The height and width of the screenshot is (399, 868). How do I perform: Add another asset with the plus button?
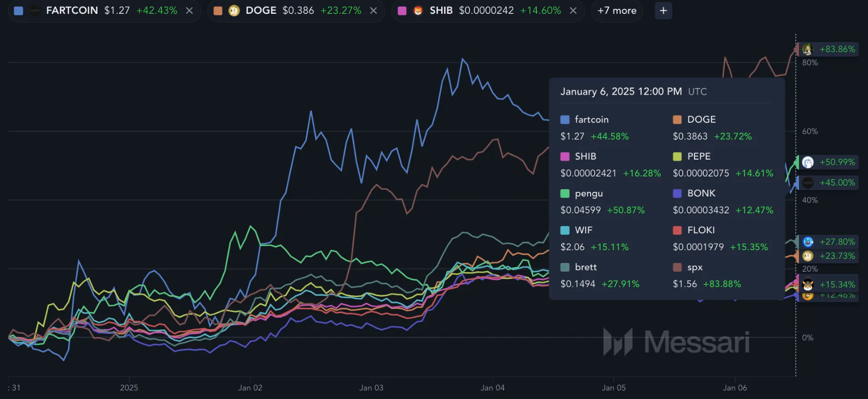coord(663,11)
